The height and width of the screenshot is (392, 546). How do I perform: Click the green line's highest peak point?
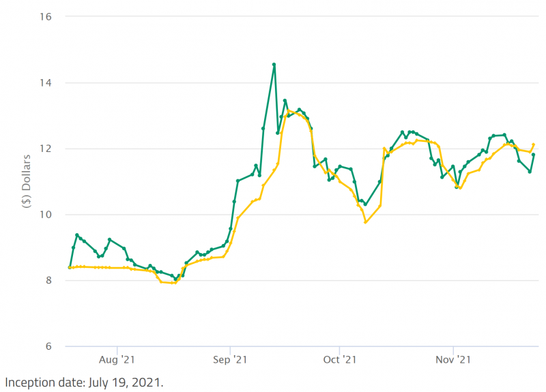point(274,64)
